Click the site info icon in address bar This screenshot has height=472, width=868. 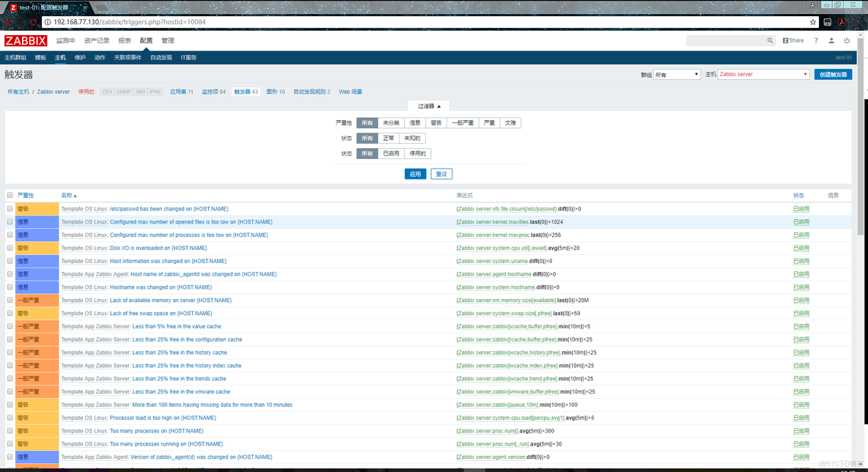pyautogui.click(x=48, y=22)
